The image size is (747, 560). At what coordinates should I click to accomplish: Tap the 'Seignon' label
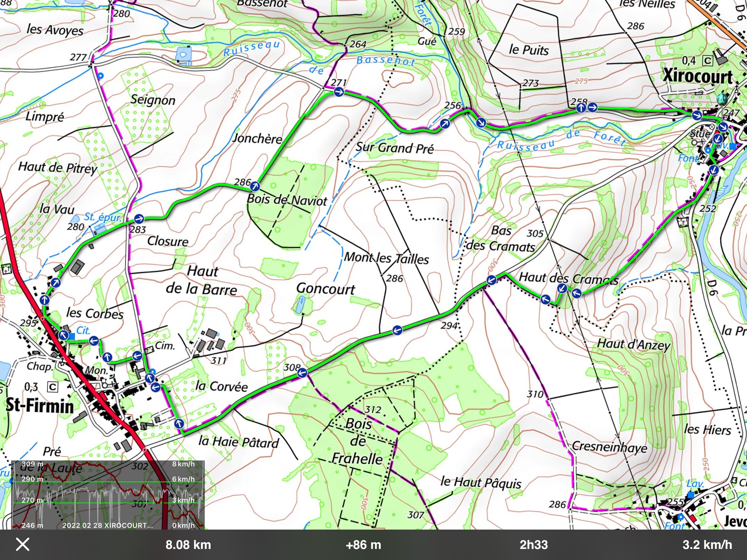click(x=153, y=100)
